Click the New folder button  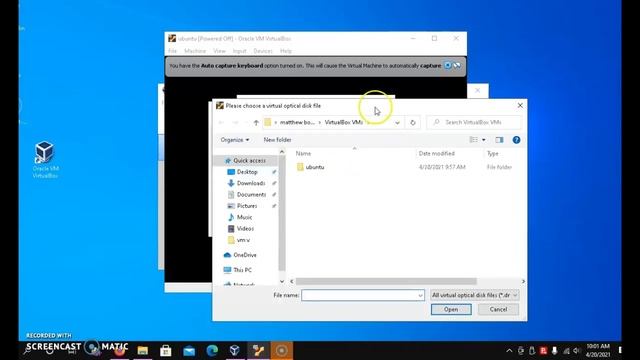point(277,140)
